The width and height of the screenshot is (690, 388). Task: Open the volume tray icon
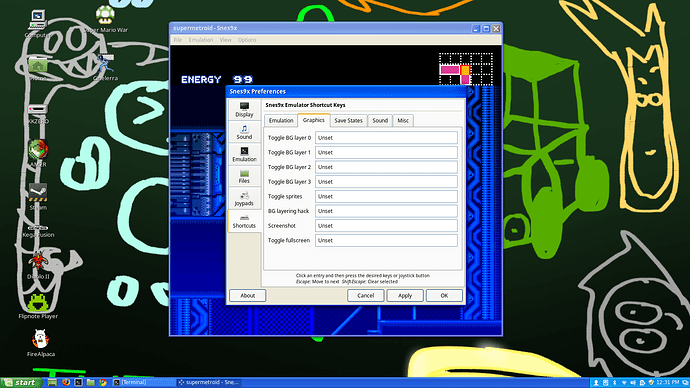coord(633,383)
